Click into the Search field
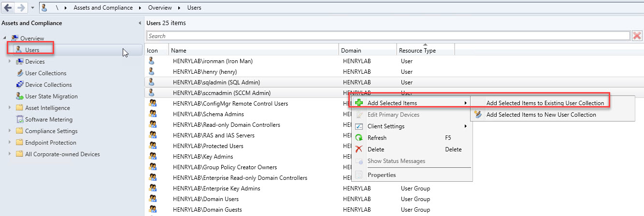644x216 pixels. [x=386, y=36]
